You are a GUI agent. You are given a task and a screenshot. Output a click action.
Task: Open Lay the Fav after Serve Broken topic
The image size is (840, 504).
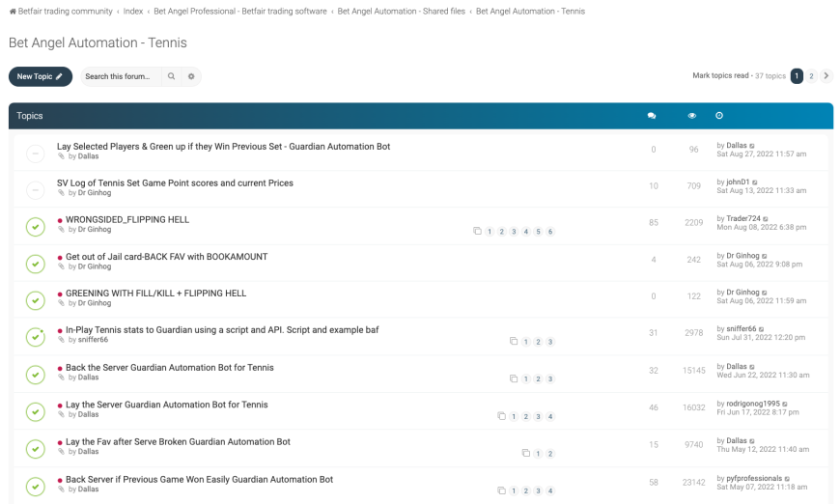pyautogui.click(x=178, y=442)
